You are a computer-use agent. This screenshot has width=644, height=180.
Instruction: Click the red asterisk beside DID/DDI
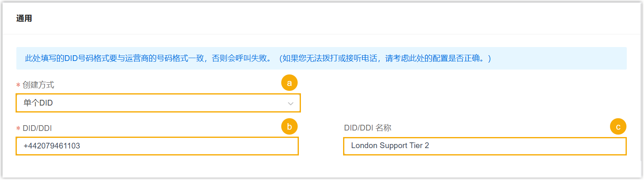click(x=18, y=128)
